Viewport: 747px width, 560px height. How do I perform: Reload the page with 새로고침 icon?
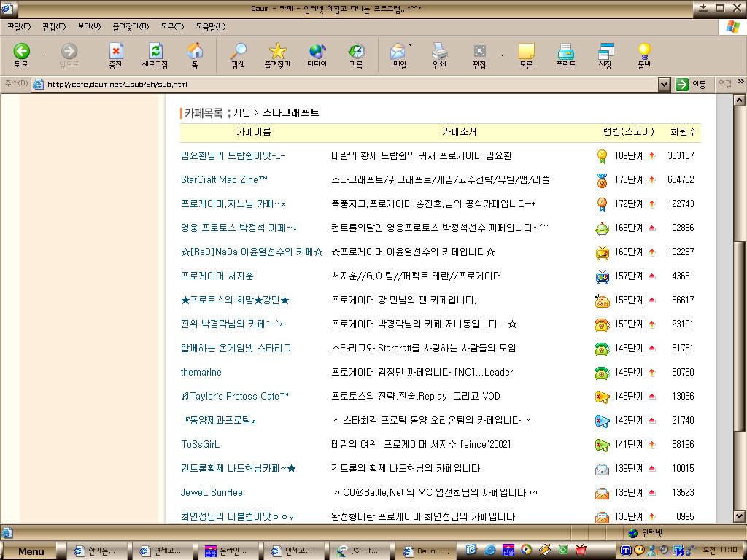(155, 55)
